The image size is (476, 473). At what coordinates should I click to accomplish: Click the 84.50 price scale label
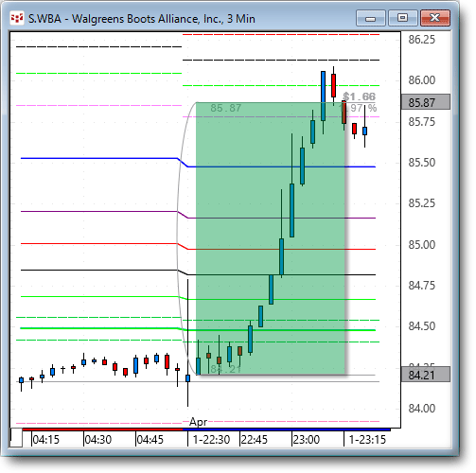coord(422,325)
